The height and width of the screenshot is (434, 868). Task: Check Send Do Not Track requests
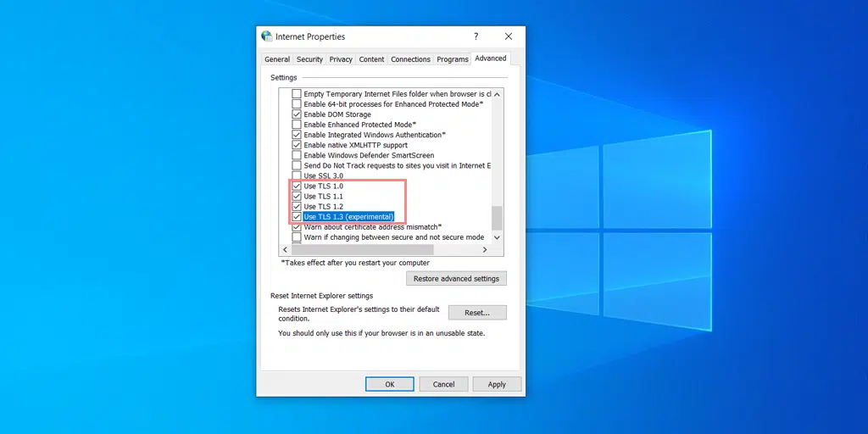point(297,165)
